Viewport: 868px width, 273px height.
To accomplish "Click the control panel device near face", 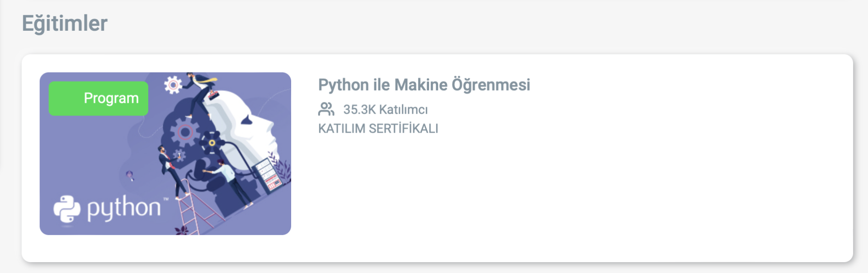I will tap(269, 175).
